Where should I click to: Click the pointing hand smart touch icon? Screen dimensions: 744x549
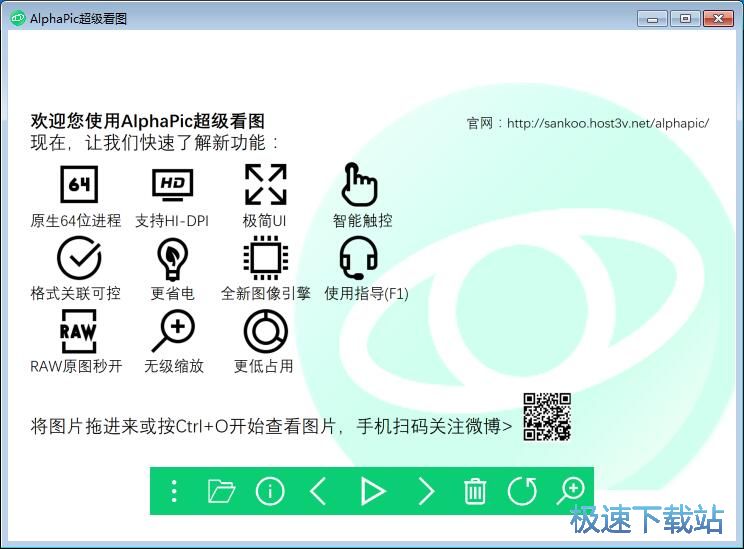coord(359,184)
